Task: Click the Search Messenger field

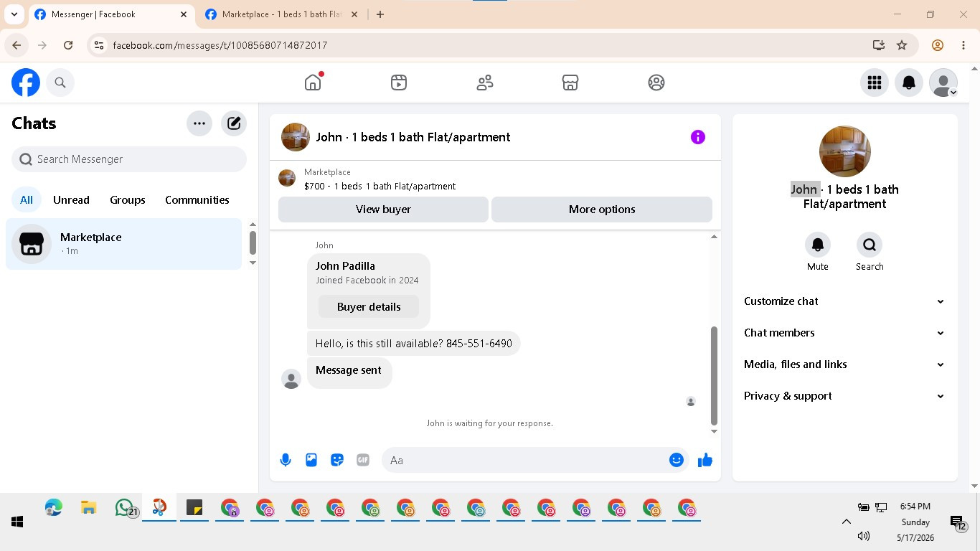Action: [x=129, y=159]
